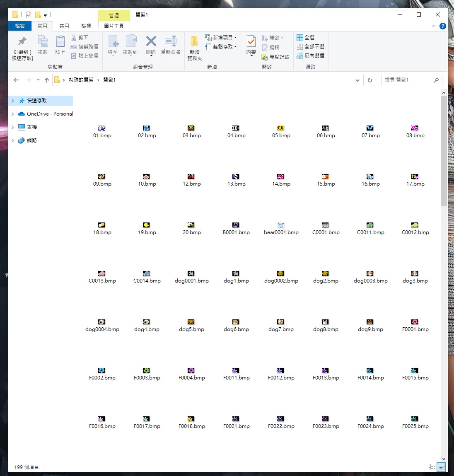454x476 pixels.
Task: Expand address bar history dropdown
Action: click(357, 80)
